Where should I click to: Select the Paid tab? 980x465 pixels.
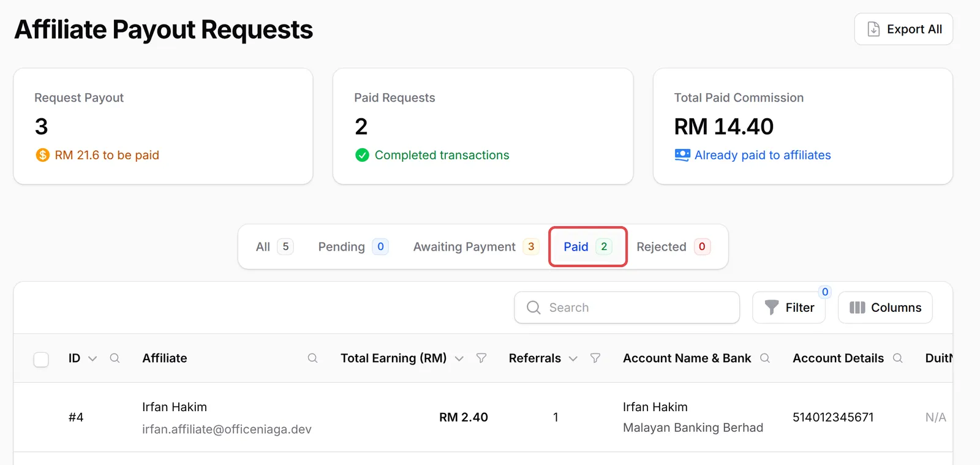pyautogui.click(x=587, y=246)
